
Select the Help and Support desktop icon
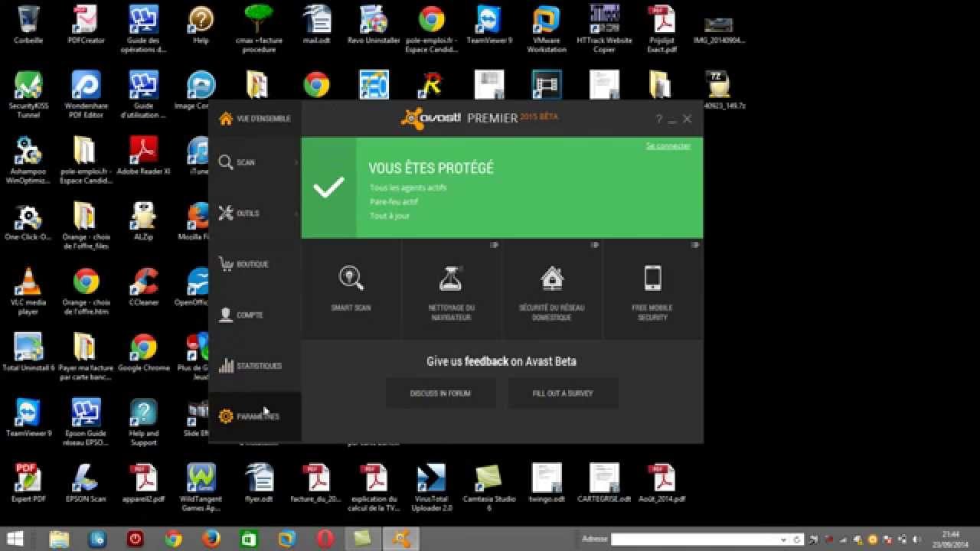pos(143,422)
